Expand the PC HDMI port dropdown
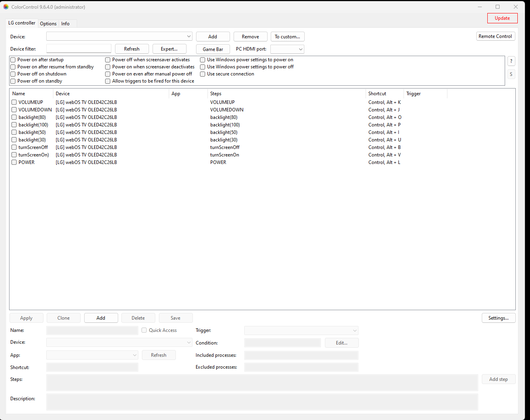Screen dimensions: 530x420 click(x=287, y=49)
